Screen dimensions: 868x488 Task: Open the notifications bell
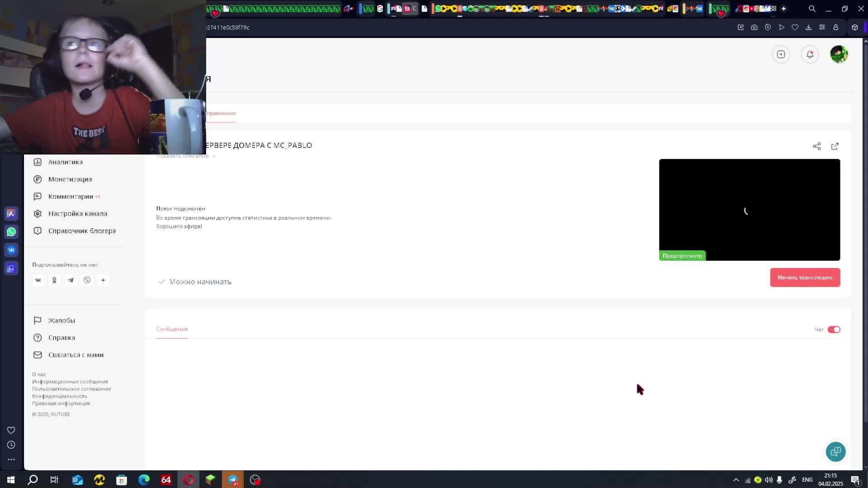(x=810, y=54)
